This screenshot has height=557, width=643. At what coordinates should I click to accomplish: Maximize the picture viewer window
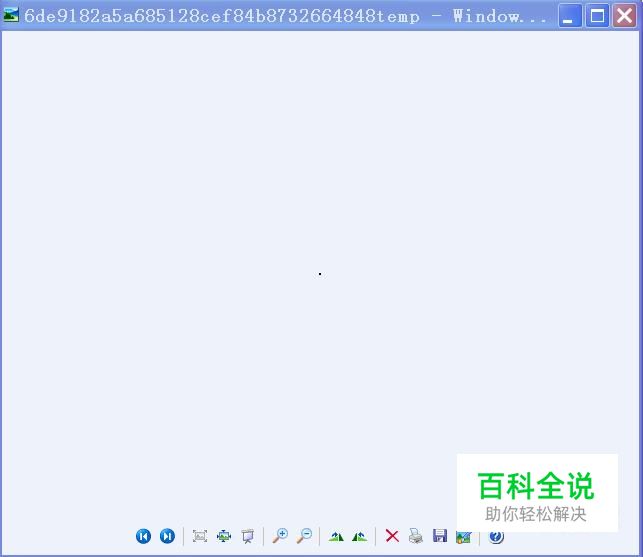point(597,16)
